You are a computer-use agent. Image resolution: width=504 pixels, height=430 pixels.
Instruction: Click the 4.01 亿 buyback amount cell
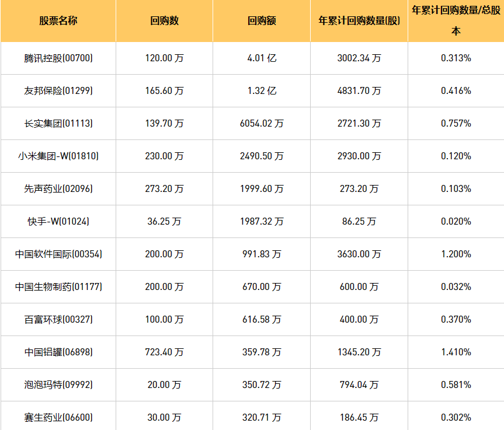[262, 58]
